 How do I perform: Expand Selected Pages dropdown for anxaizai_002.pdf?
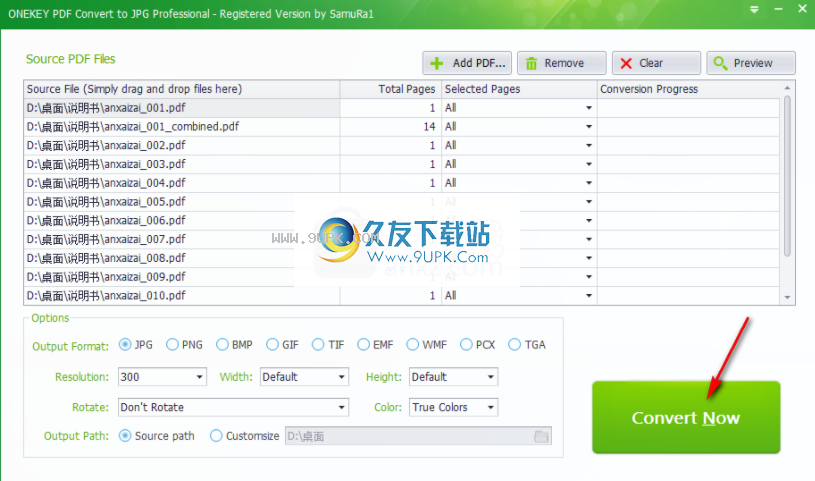(x=589, y=146)
